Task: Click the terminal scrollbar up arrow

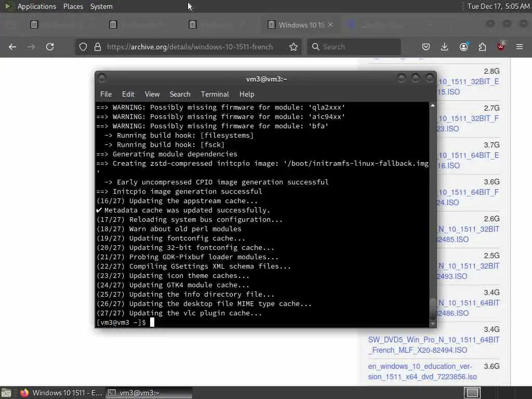Action: (433, 106)
